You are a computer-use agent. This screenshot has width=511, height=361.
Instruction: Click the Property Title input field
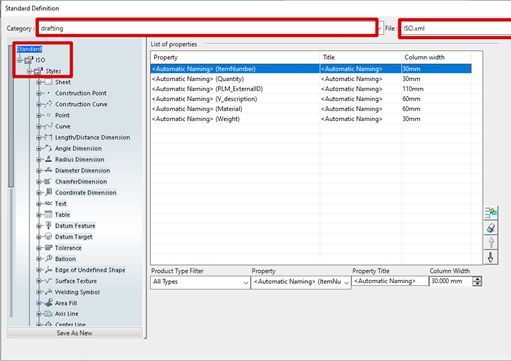[x=390, y=281]
